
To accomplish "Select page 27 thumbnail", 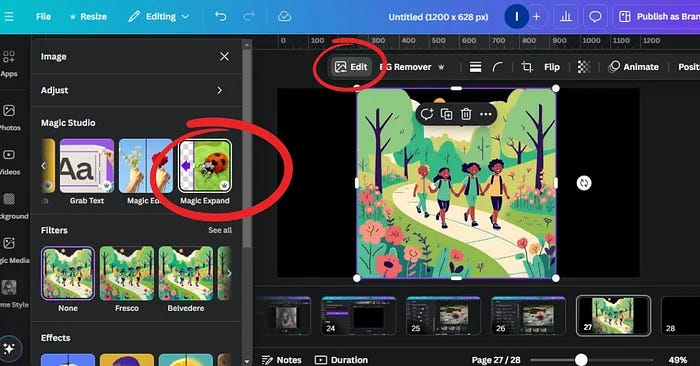I will [x=613, y=316].
